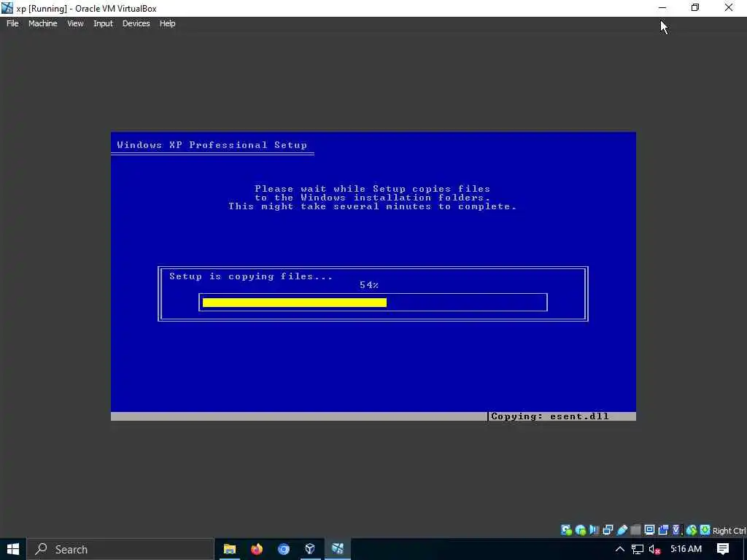
Task: Select the running xp VM taskbar icon
Action: pos(338,549)
